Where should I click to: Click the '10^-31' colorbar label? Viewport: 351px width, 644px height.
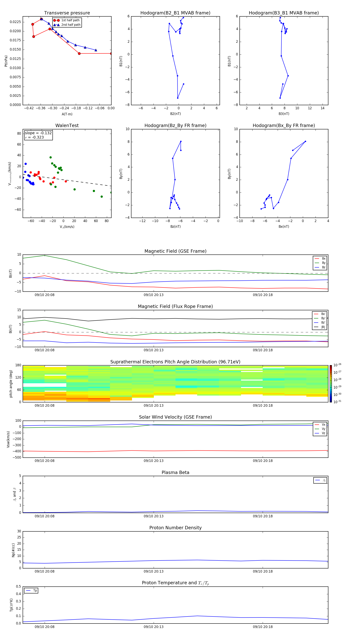click(x=337, y=402)
